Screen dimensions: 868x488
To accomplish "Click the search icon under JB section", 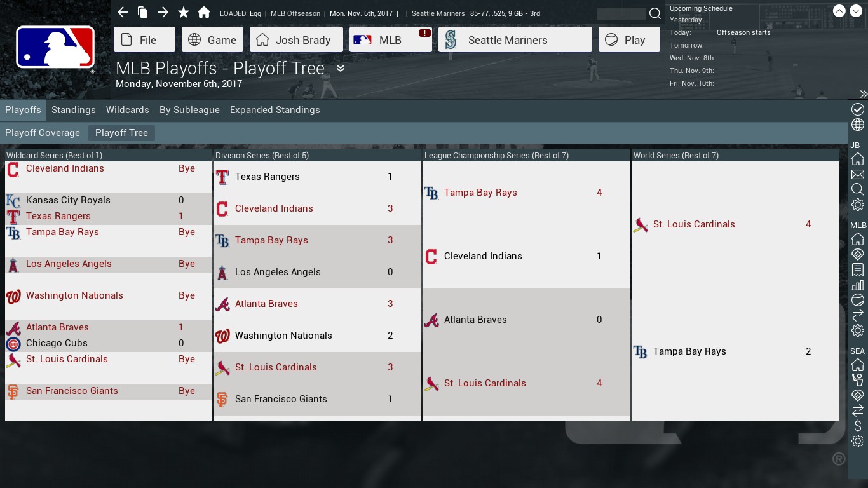I will coord(858,189).
